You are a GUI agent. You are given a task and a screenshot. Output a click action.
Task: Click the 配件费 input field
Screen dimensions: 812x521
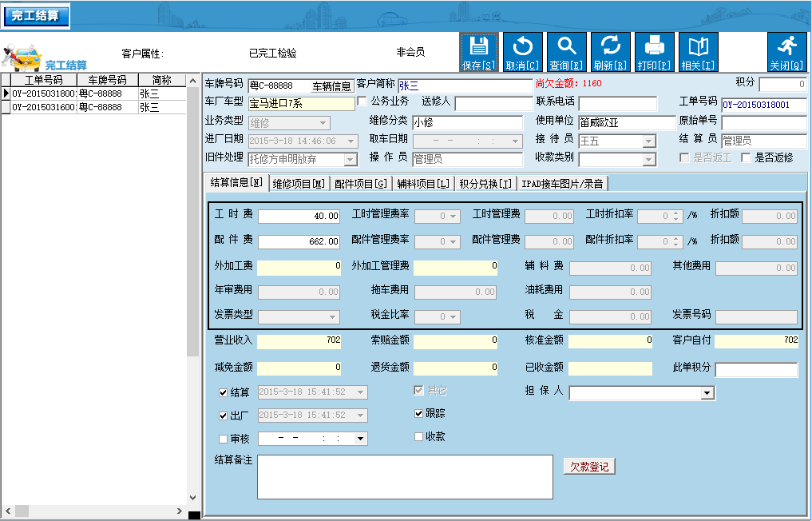click(299, 241)
